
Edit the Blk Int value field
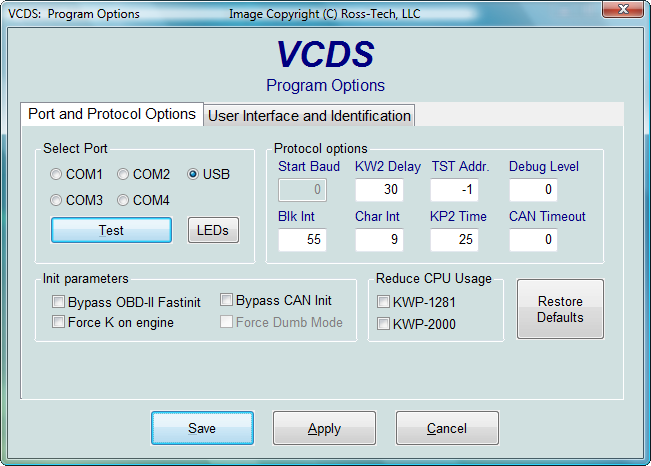pyautogui.click(x=302, y=240)
